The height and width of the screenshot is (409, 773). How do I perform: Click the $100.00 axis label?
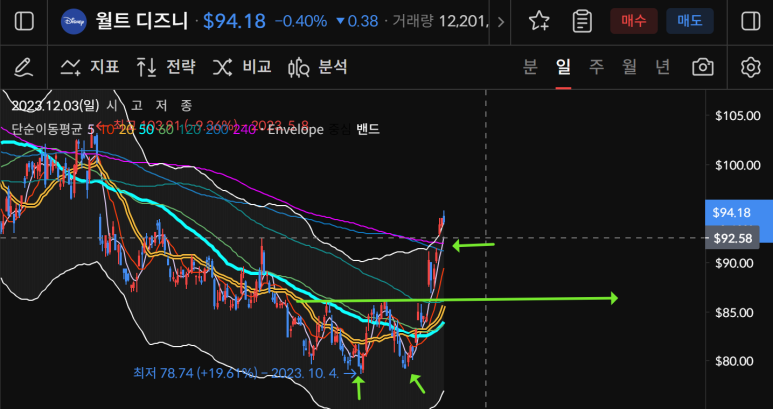point(738,165)
